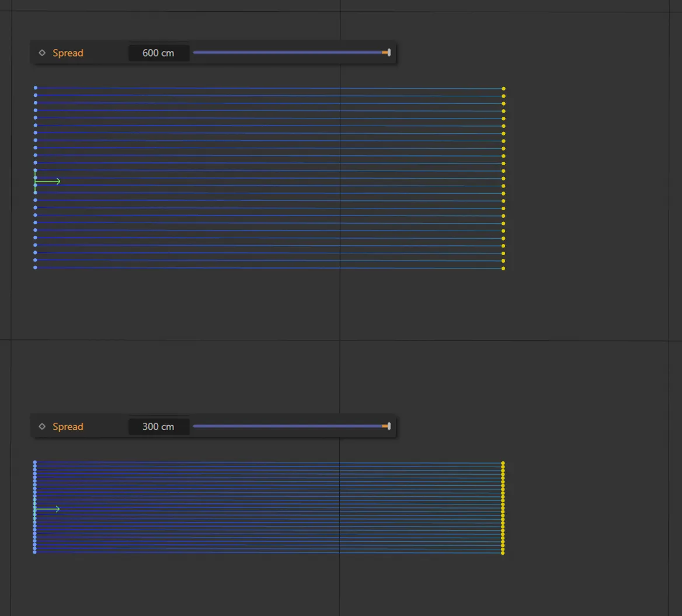Screen dimensions: 682x616
Task: Select the bottommost blue point in the lower diagram
Action: click(35, 552)
